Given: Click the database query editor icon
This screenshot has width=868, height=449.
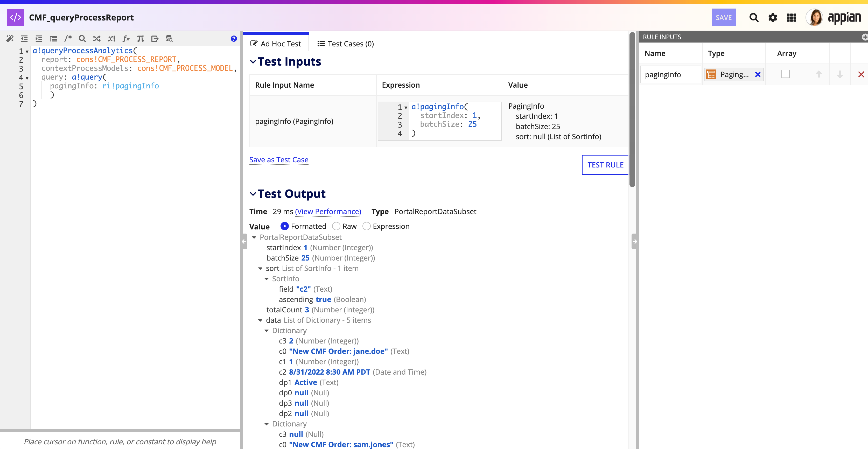Looking at the screenshot, I should tap(170, 39).
